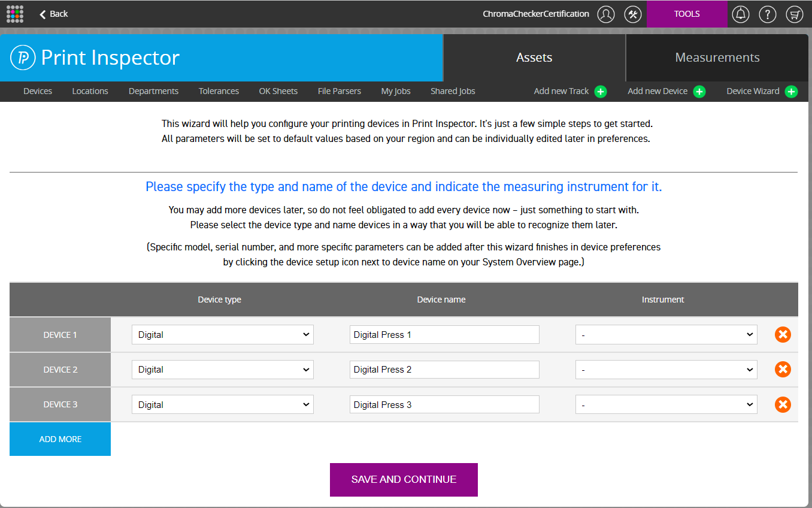Click green plus beside Add new Track

(x=601, y=92)
